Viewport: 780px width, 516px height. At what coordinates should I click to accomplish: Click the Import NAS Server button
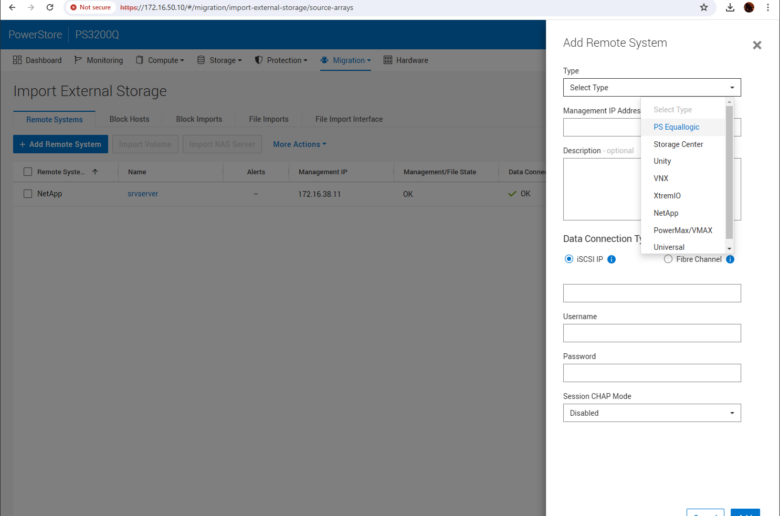coord(222,144)
